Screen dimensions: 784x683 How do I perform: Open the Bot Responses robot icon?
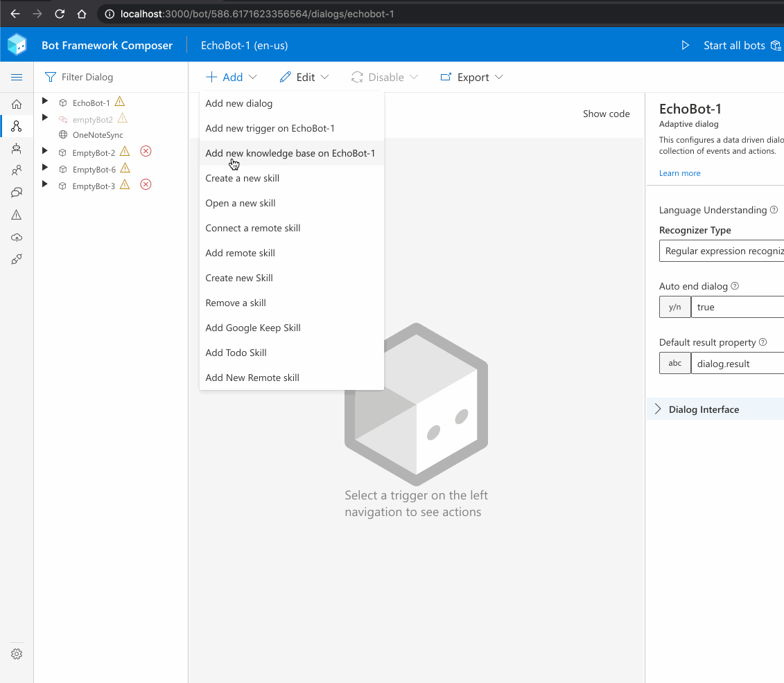click(x=17, y=148)
